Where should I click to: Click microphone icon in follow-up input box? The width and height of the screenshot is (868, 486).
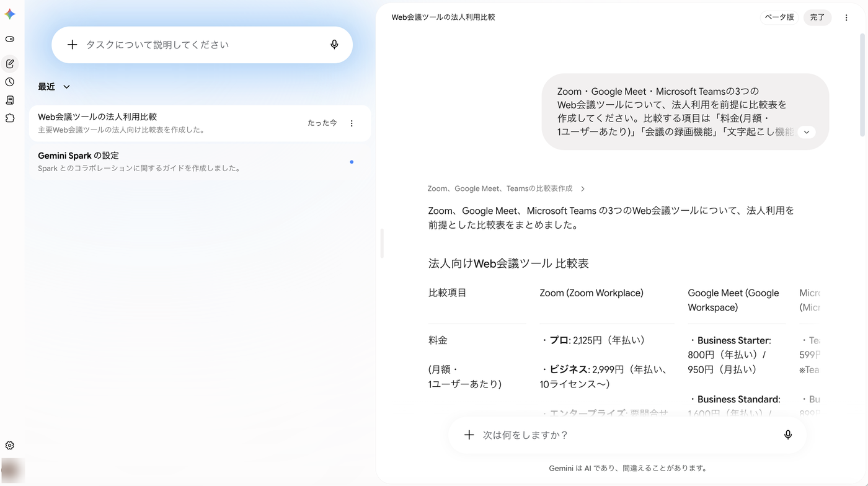[788, 435]
